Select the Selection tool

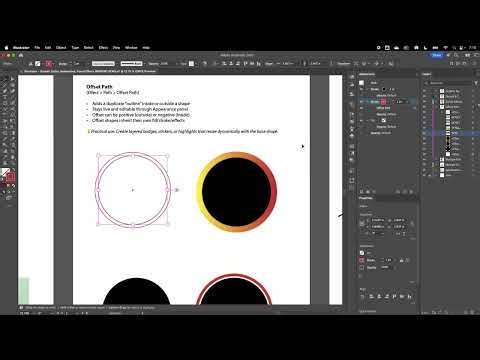tap(5, 79)
